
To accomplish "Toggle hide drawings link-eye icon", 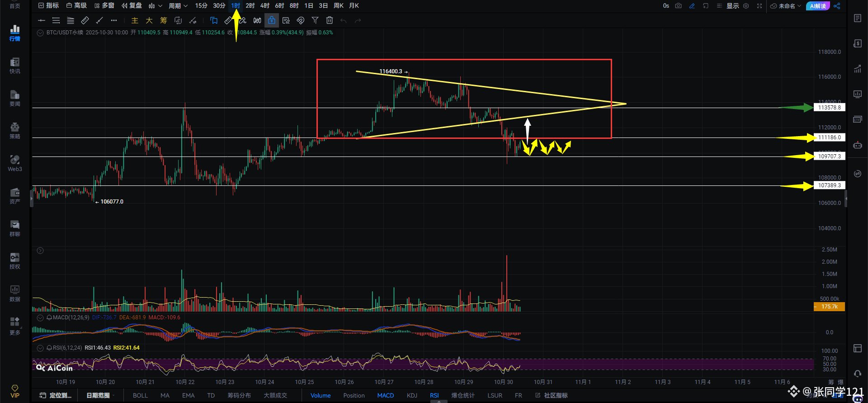I will (x=301, y=20).
